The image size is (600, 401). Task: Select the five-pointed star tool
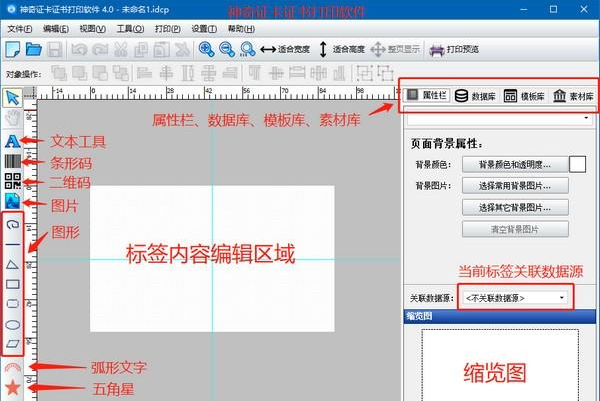pyautogui.click(x=13, y=387)
